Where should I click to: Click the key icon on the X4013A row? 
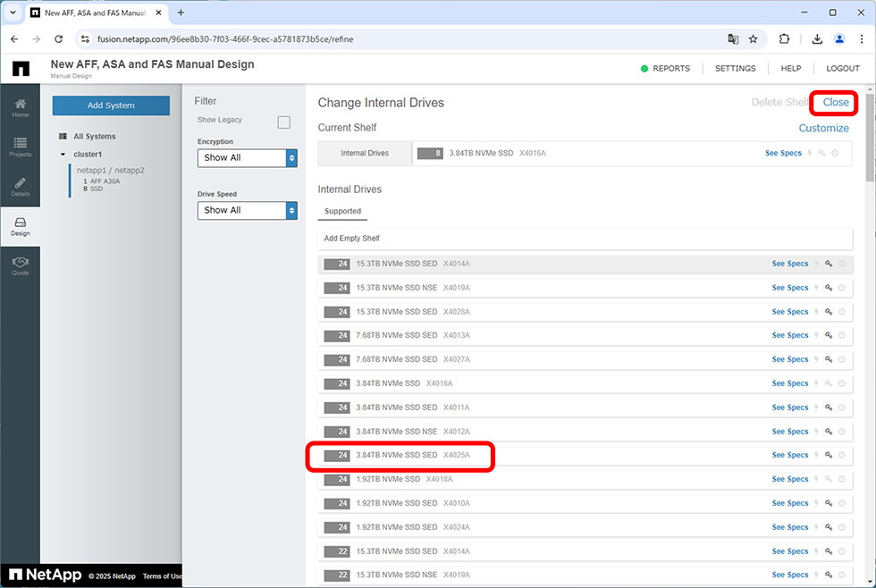[829, 335]
